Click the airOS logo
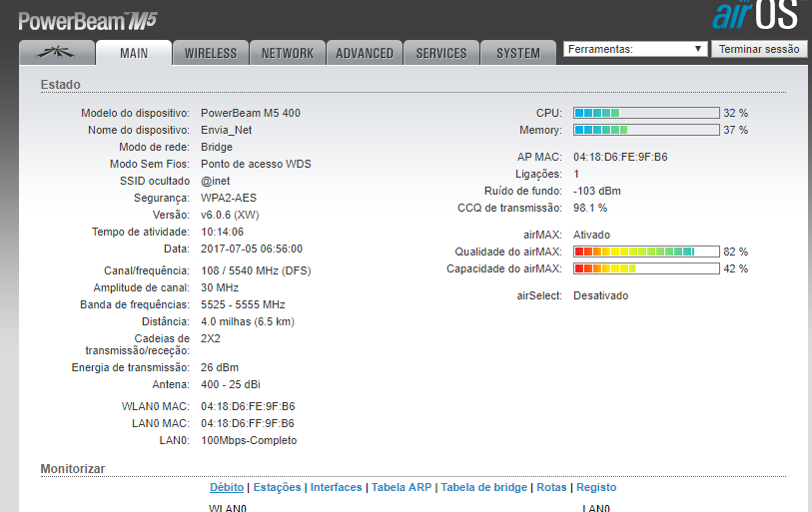This screenshot has width=812, height=512. pyautogui.click(x=755, y=15)
